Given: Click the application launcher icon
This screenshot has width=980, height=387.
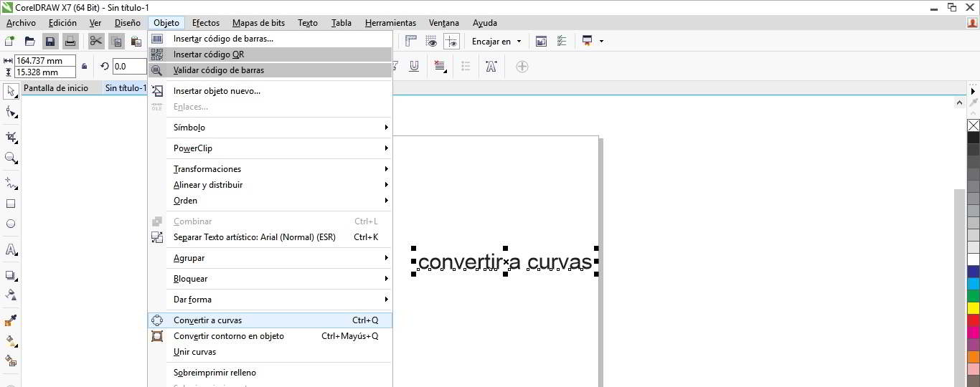Looking at the screenshot, I should point(588,42).
